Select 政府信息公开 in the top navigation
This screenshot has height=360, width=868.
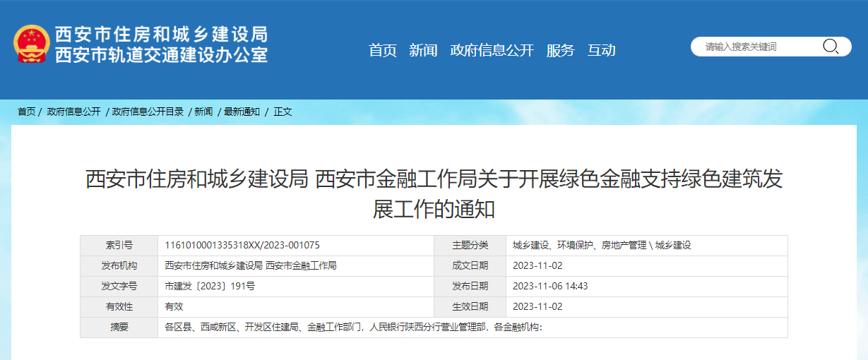pyautogui.click(x=492, y=50)
